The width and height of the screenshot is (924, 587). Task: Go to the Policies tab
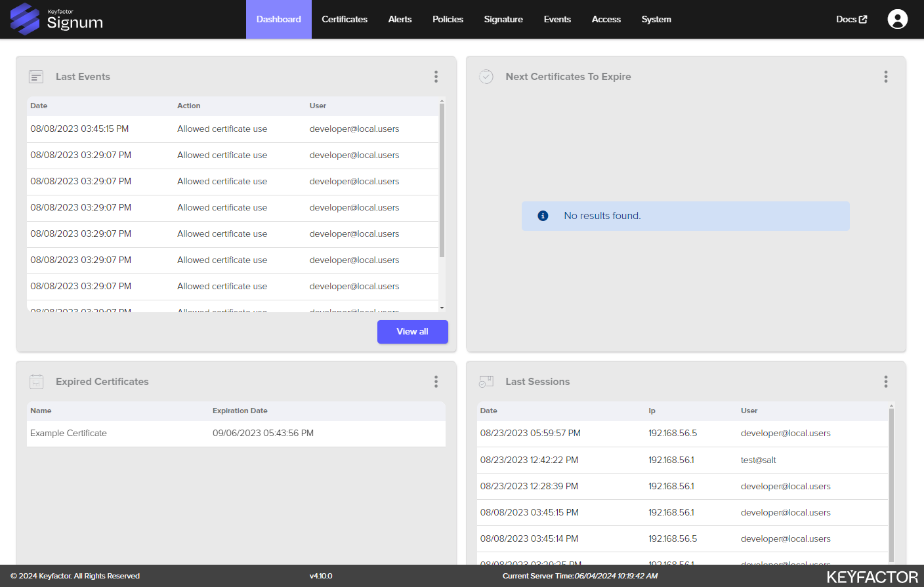pyautogui.click(x=448, y=20)
